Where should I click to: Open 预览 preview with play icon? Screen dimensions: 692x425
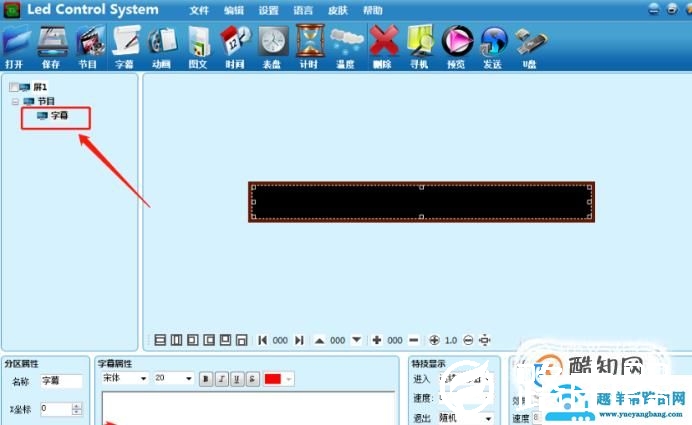pos(456,45)
